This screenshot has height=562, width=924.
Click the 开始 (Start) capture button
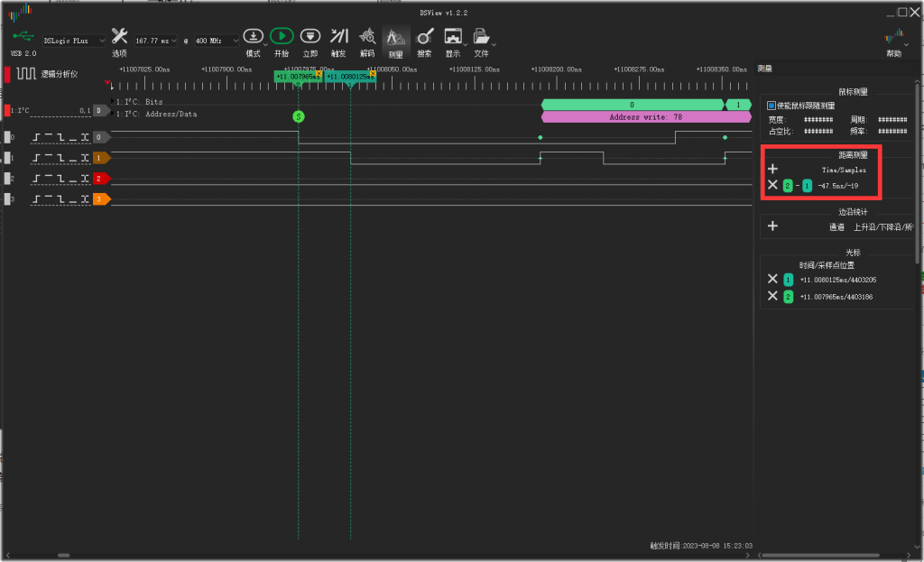[x=282, y=36]
